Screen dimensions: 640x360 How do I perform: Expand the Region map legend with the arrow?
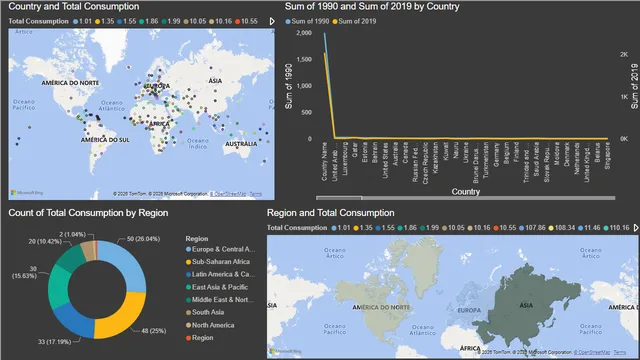coord(636,228)
